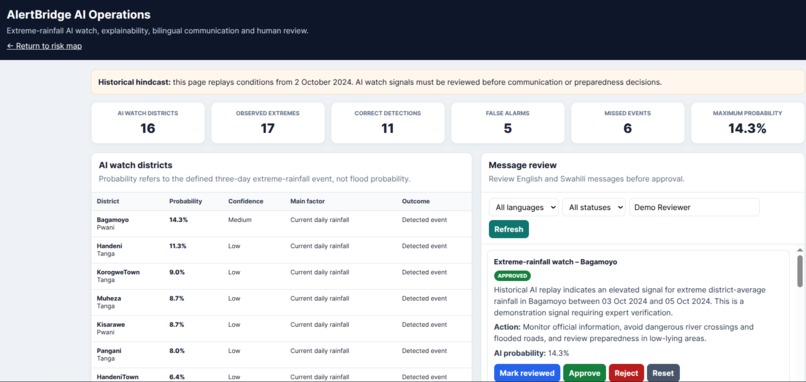The height and width of the screenshot is (382, 806).
Task: Click the Missed Events count 6
Action: [x=628, y=128]
